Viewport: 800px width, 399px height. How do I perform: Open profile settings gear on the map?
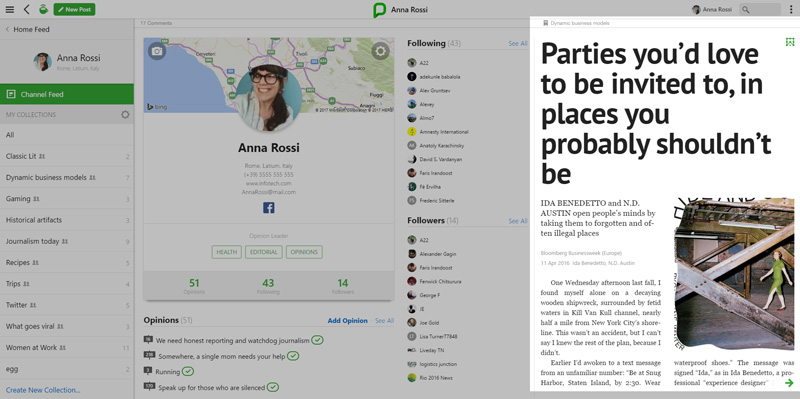[x=381, y=51]
